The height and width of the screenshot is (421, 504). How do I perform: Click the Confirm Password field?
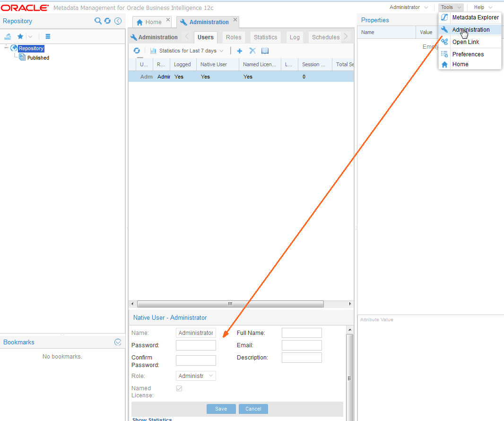(196, 360)
